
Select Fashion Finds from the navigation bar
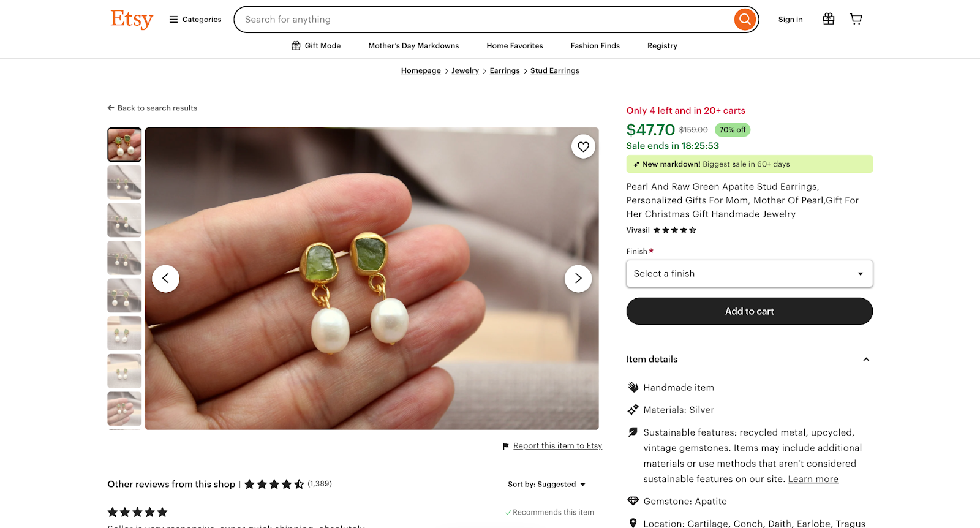click(x=594, y=45)
